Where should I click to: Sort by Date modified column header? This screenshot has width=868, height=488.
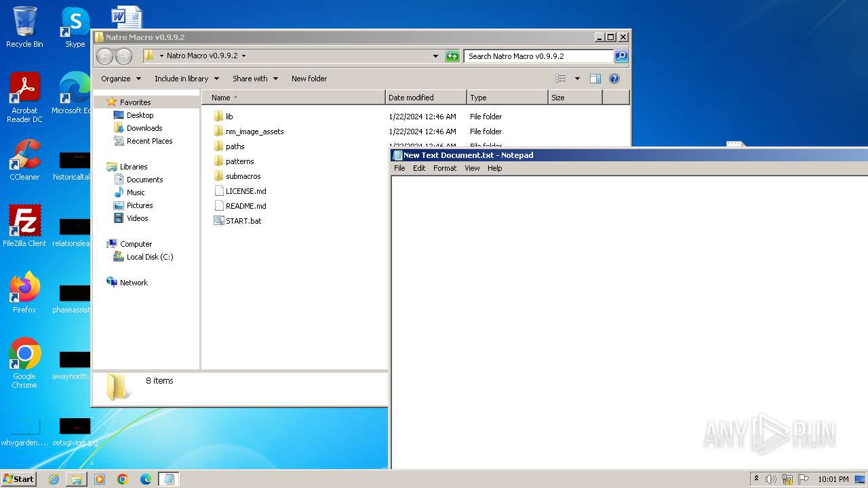[x=426, y=98]
